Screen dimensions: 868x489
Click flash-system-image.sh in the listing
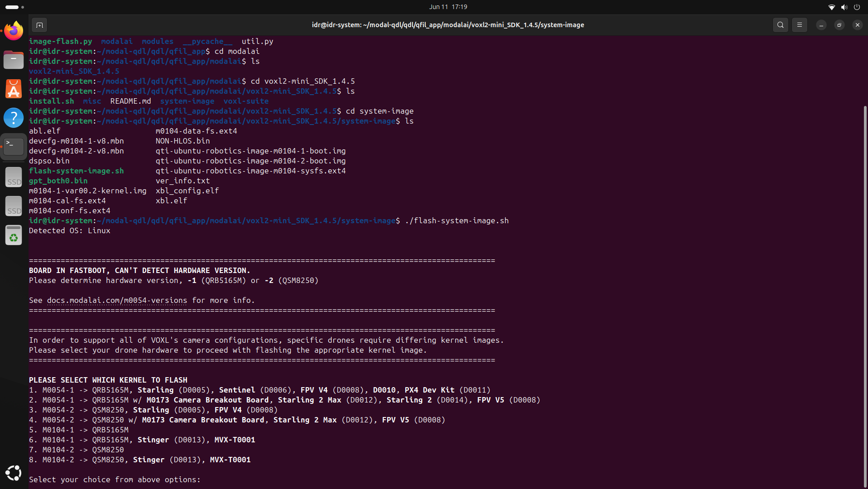click(x=76, y=171)
